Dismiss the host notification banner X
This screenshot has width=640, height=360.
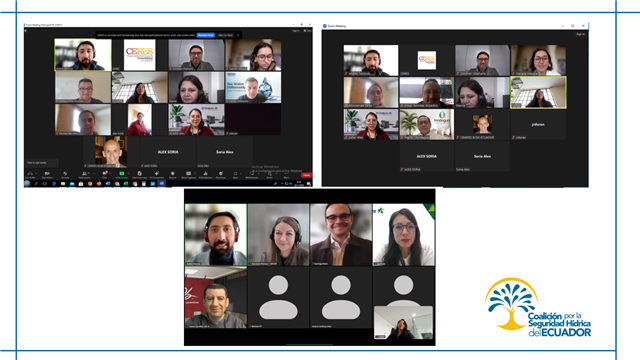point(238,36)
